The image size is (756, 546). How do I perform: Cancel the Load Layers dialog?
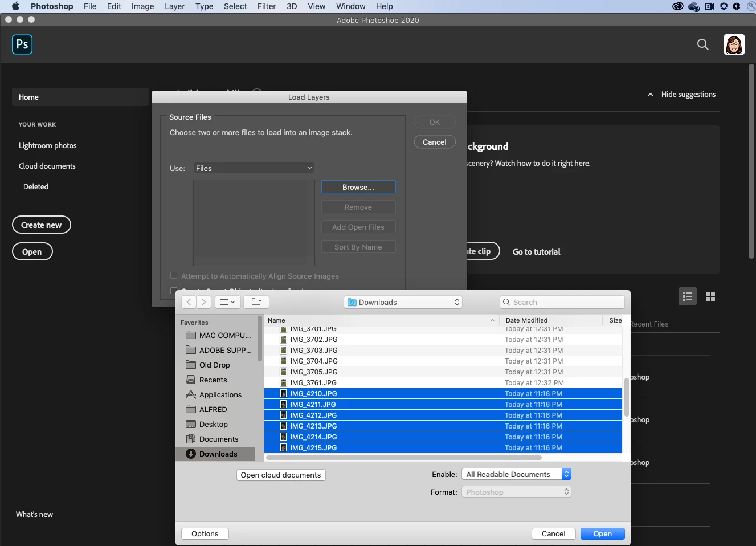435,142
